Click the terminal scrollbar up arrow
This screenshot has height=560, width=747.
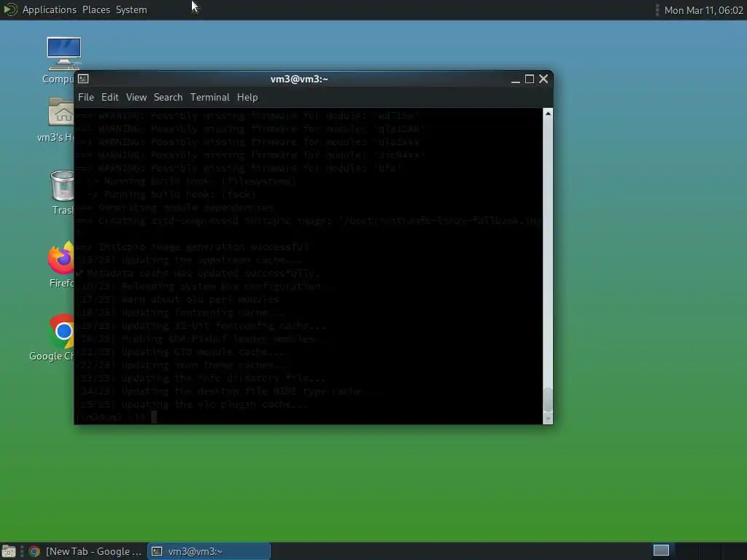[548, 113]
